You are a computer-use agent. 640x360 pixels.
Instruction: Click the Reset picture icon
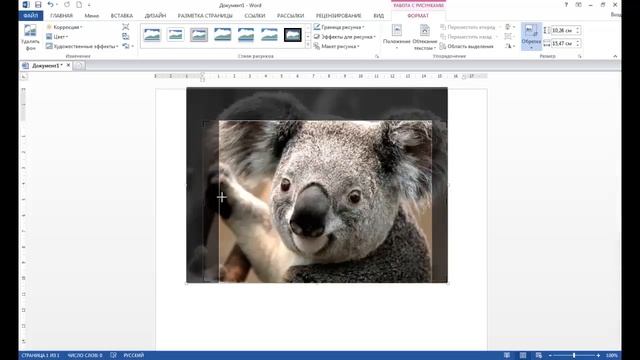(x=125, y=47)
